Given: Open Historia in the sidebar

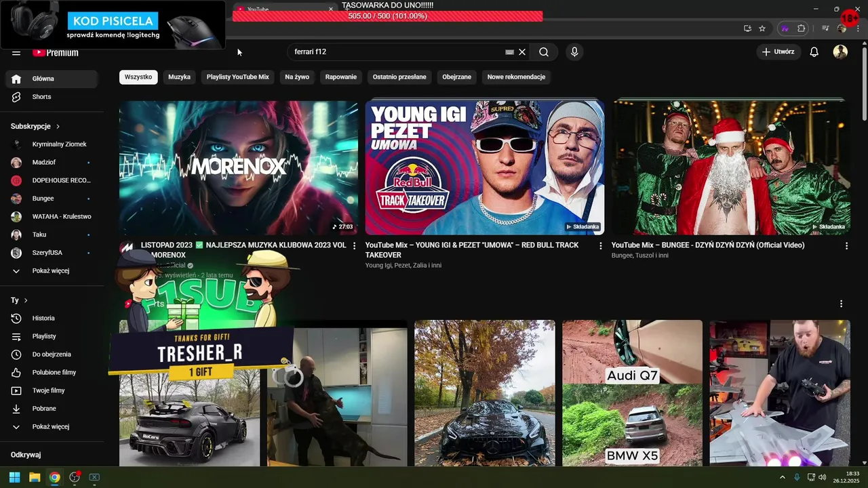Looking at the screenshot, I should pyautogui.click(x=52, y=318).
